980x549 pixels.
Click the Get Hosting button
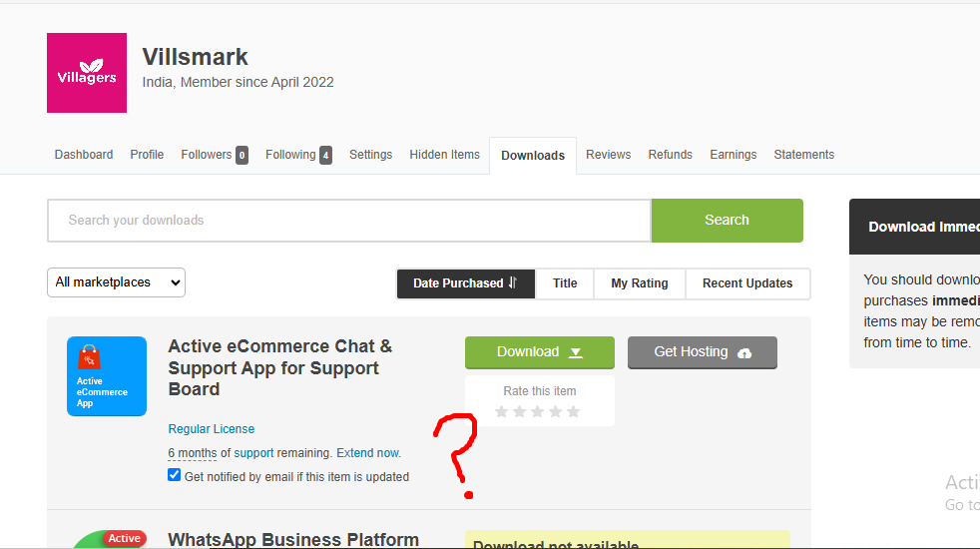(703, 352)
